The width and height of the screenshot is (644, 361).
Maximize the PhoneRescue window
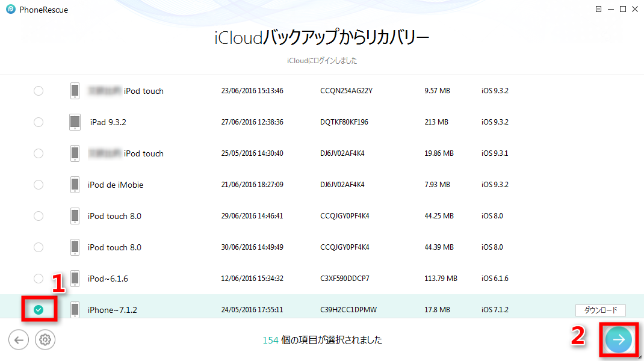point(623,9)
